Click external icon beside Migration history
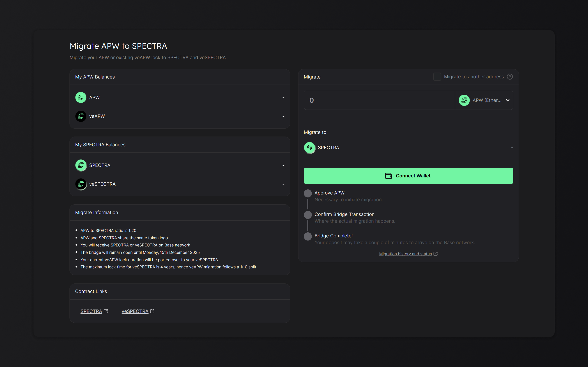Viewport: 588px width, 367px height. click(x=435, y=254)
